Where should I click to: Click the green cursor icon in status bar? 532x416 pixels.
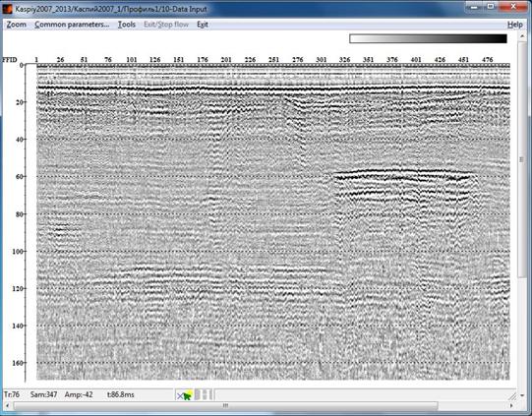click(x=188, y=395)
